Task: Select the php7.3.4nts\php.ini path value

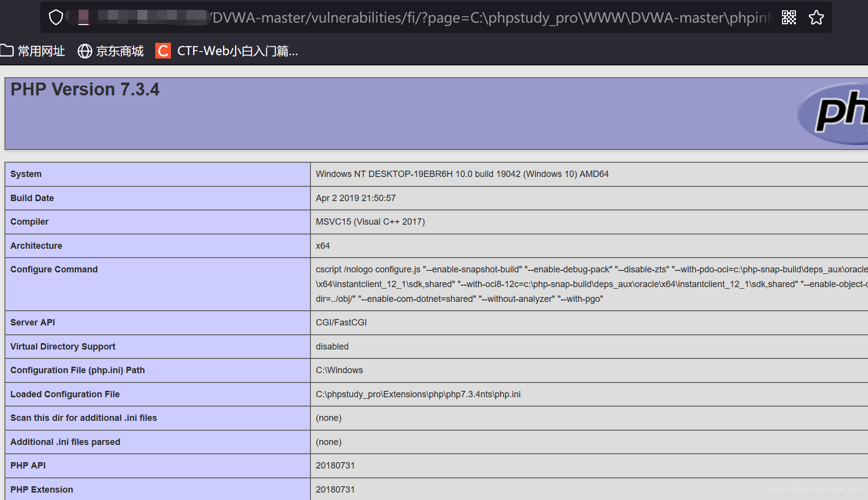Action: (418, 394)
